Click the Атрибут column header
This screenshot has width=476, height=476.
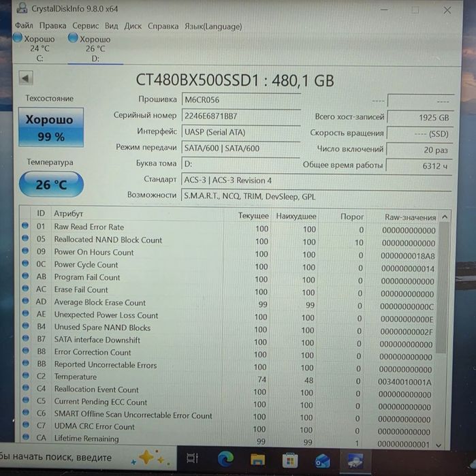(x=137, y=214)
